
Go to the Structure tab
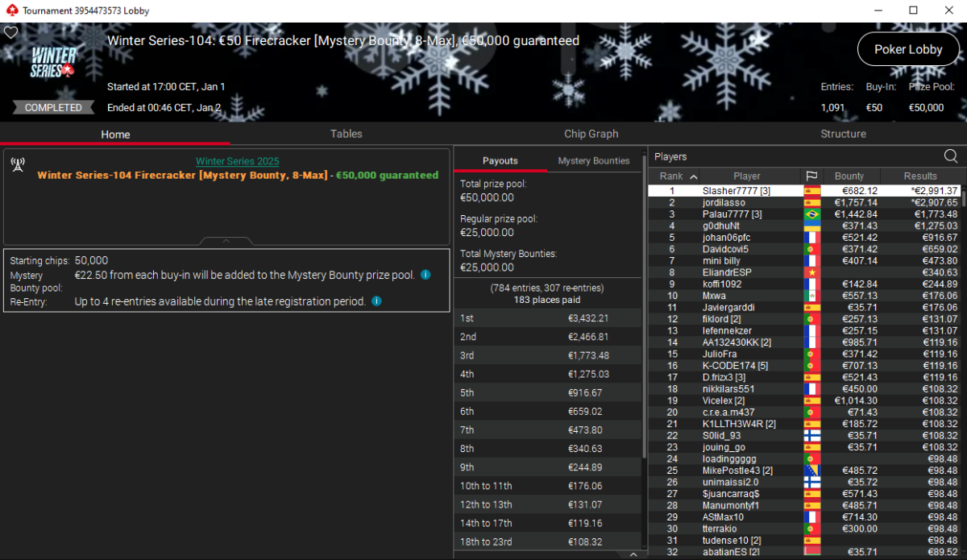pyautogui.click(x=843, y=134)
